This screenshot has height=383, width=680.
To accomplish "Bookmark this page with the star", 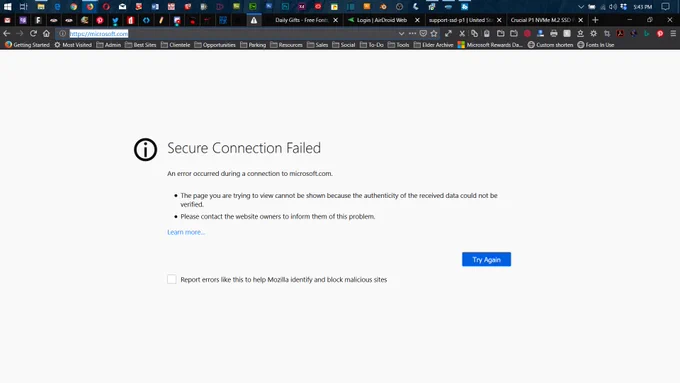I will click(x=434, y=33).
